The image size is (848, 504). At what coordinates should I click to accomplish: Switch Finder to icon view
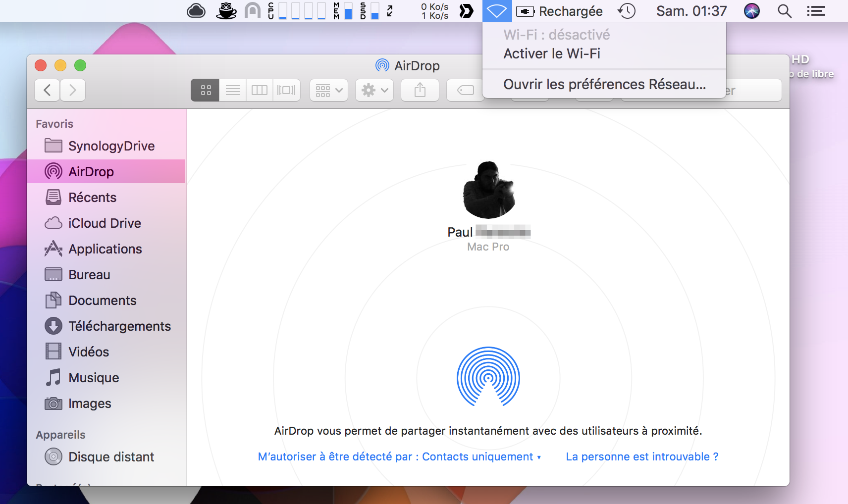pyautogui.click(x=205, y=90)
